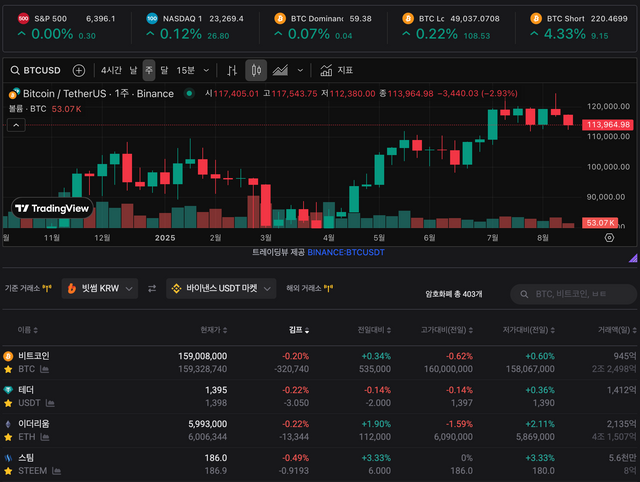The image size is (640, 482).
Task: Toggle favorite star for BTC
Action: [x=8, y=369]
